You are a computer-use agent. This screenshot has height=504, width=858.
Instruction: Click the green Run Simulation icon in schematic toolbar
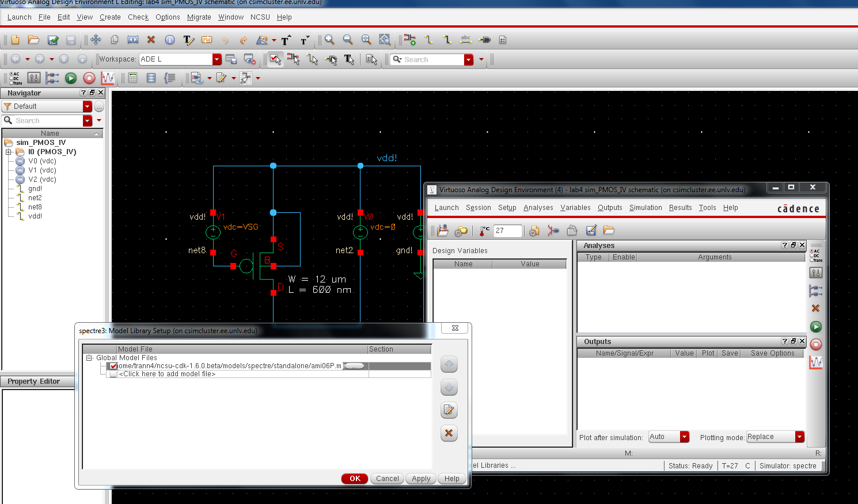71,78
